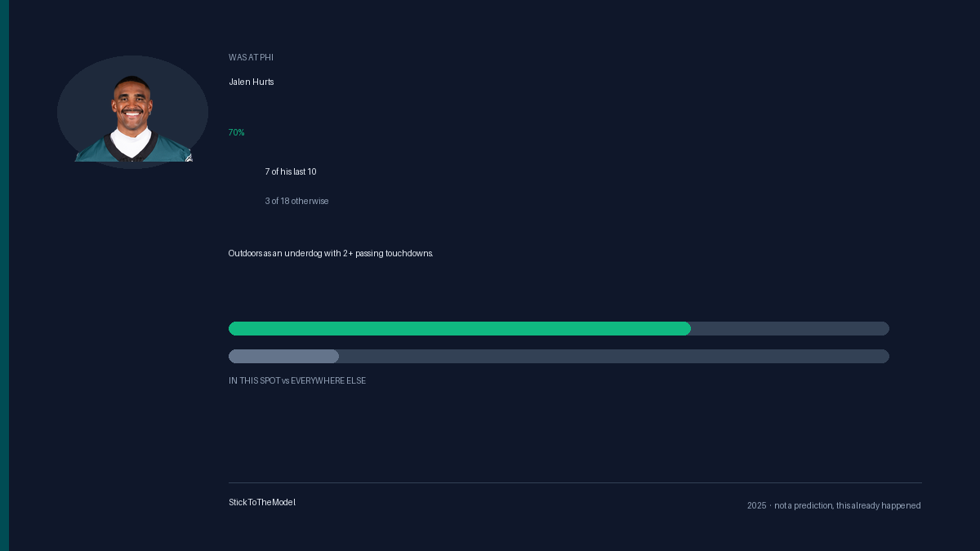Click the teal accent strip on left edge
The height and width of the screenshot is (551, 980).
(x=4, y=275)
